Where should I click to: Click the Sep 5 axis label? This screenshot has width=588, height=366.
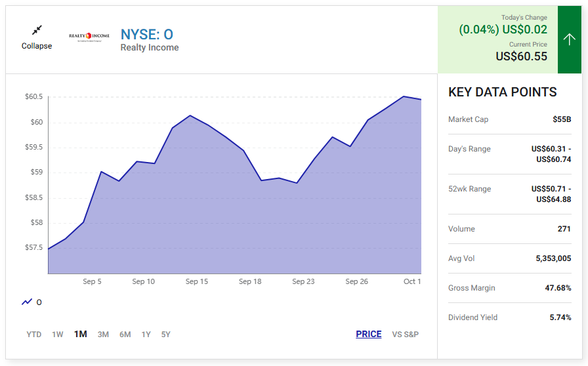[92, 281]
